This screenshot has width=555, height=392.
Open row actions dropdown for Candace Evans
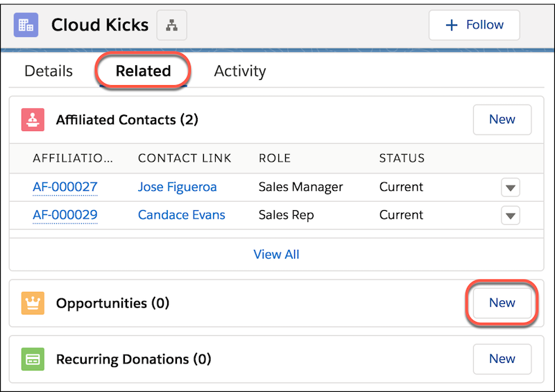pos(511,215)
